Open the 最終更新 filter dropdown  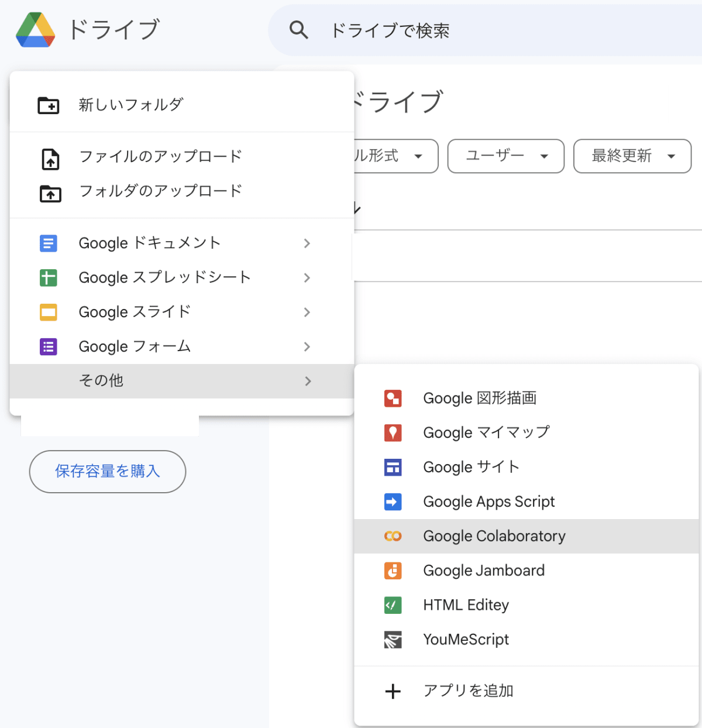point(632,156)
